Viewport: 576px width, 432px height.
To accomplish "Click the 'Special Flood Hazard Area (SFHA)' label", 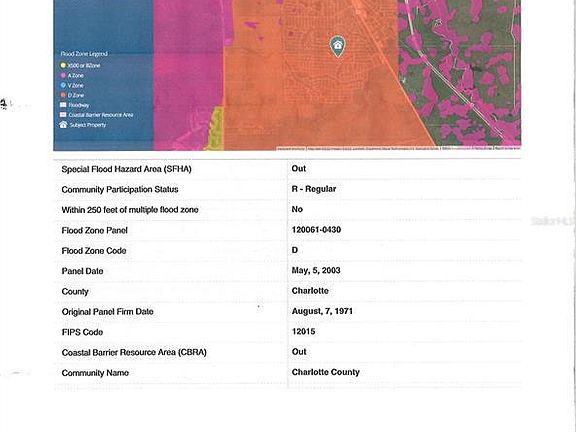I will [x=126, y=169].
